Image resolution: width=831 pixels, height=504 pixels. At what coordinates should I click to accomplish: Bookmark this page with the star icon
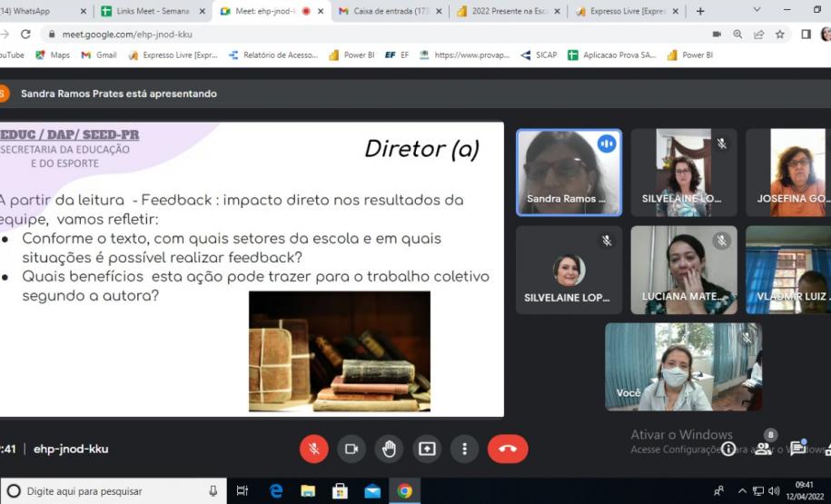780,34
